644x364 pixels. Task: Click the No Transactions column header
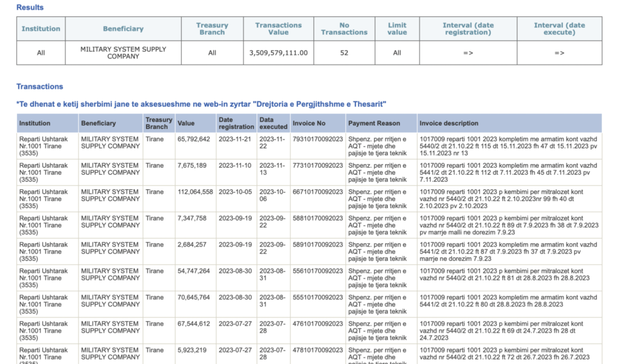(x=344, y=29)
